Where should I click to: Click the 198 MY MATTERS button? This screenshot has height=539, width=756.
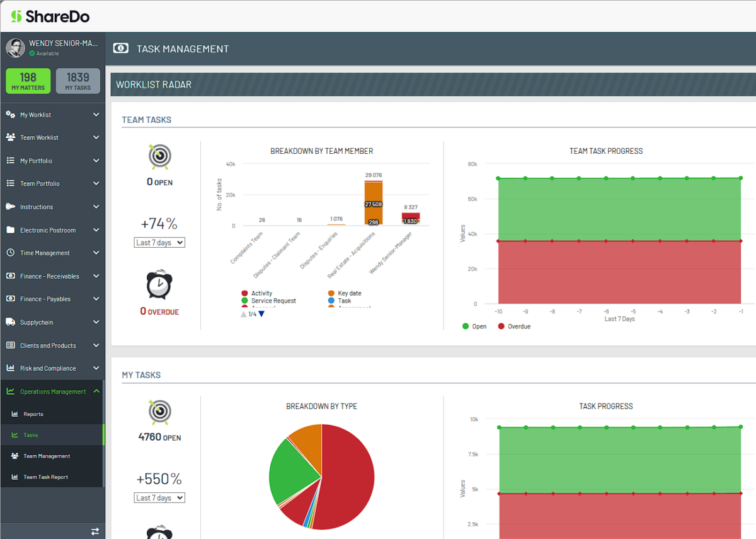[28, 81]
